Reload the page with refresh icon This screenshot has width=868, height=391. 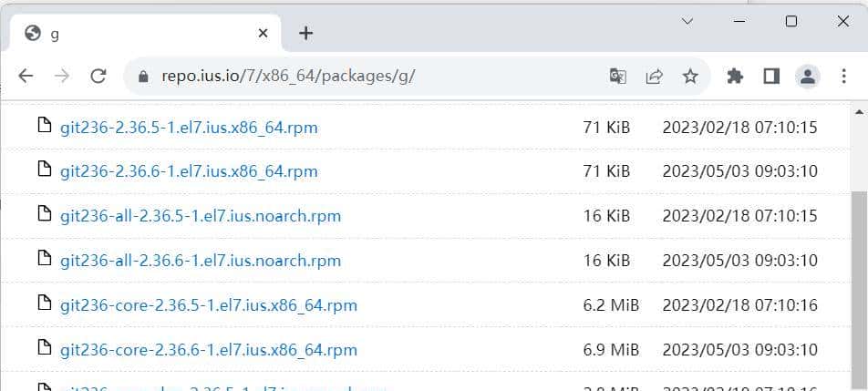coord(98,77)
